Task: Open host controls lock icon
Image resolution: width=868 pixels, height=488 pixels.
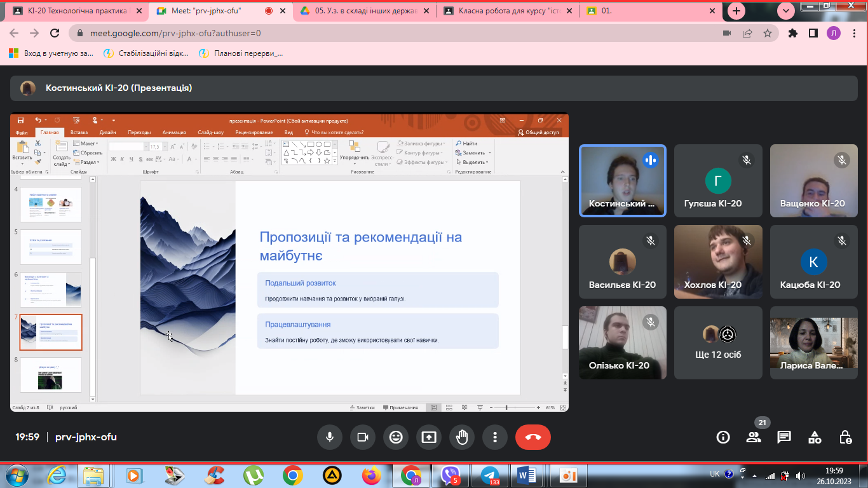Action: pyautogui.click(x=845, y=437)
